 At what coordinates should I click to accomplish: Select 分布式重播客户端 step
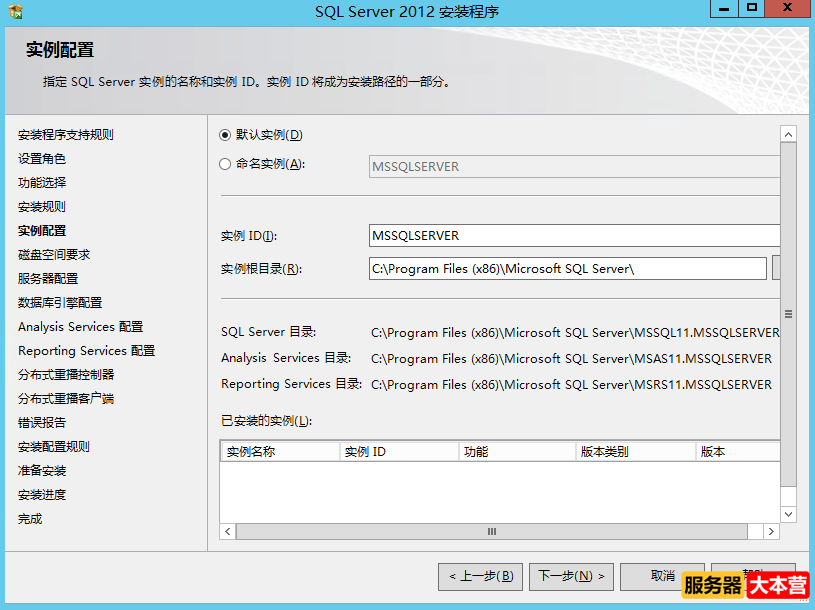coord(66,399)
